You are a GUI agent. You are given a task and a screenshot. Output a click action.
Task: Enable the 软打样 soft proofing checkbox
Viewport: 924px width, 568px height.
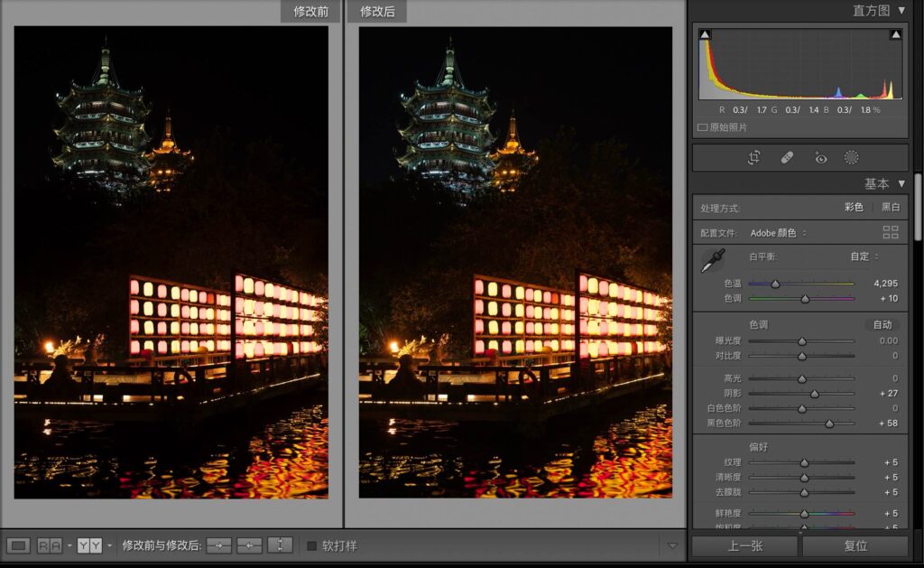coord(311,545)
